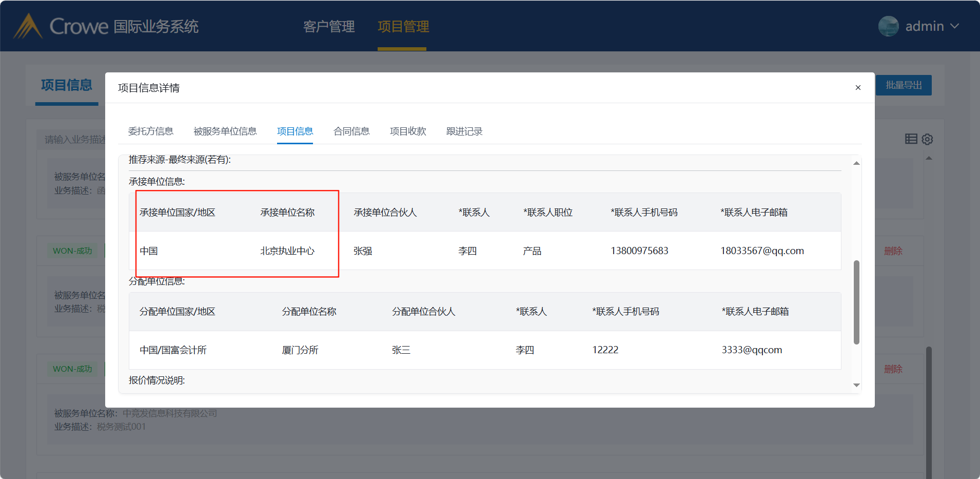The height and width of the screenshot is (479, 980).
Task: Go to the 跟进记录 tab
Action: 464,131
